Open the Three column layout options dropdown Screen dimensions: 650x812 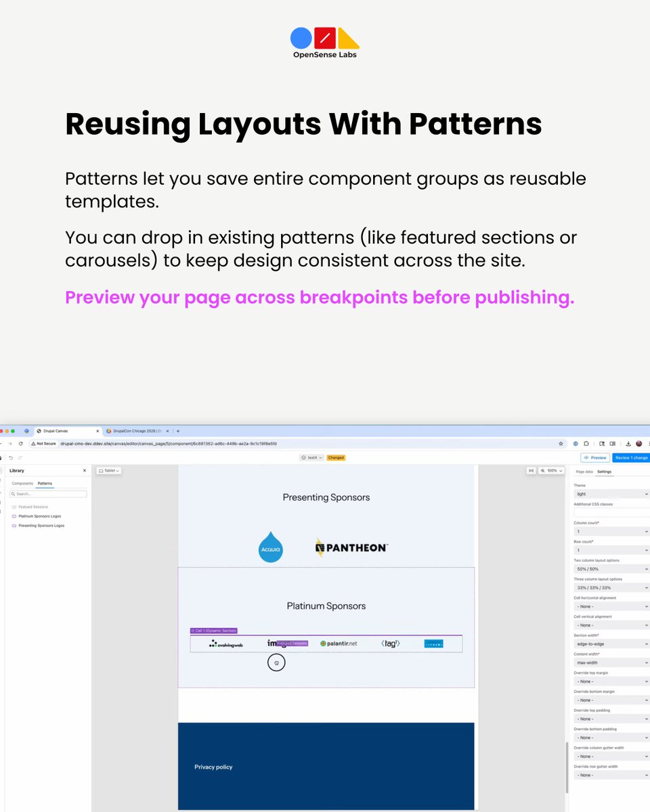click(611, 587)
